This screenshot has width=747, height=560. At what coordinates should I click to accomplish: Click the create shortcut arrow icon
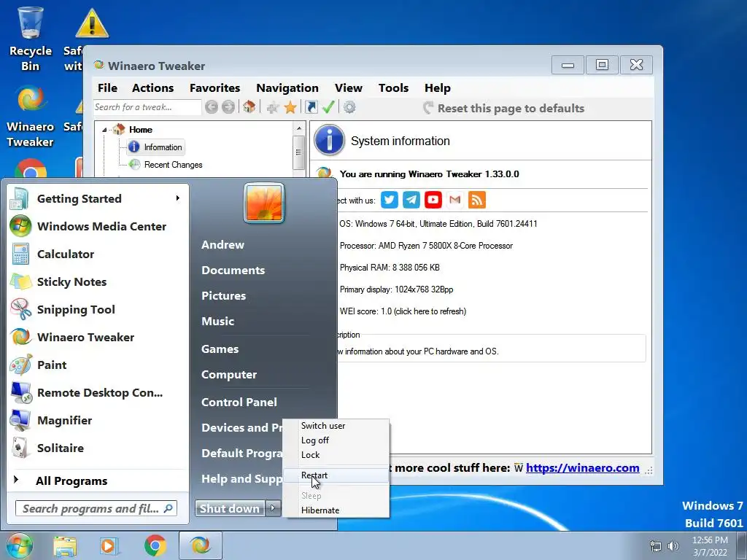point(311,107)
